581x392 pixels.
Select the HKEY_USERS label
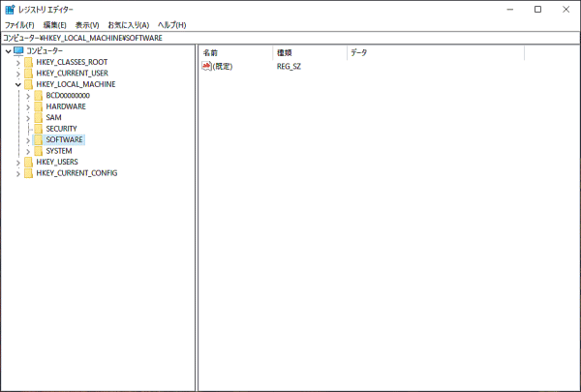pos(57,162)
